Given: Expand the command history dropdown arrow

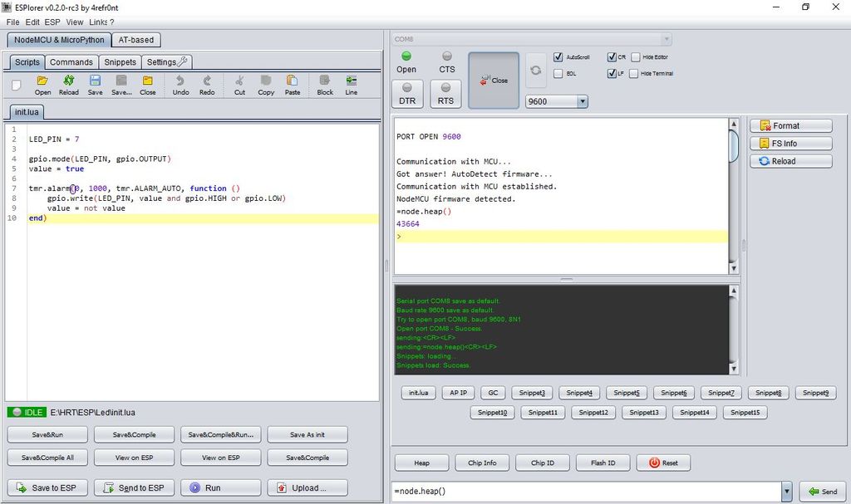Looking at the screenshot, I should (x=786, y=492).
